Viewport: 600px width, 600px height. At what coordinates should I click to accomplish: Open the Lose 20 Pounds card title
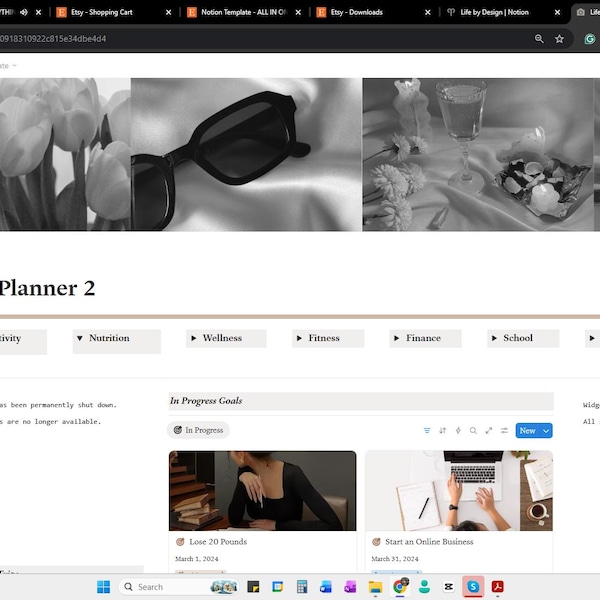tap(218, 542)
